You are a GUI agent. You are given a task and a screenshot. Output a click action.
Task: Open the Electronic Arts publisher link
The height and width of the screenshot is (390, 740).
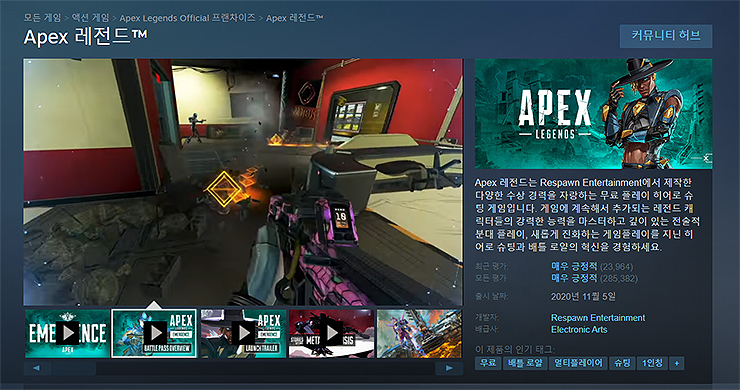(x=579, y=330)
